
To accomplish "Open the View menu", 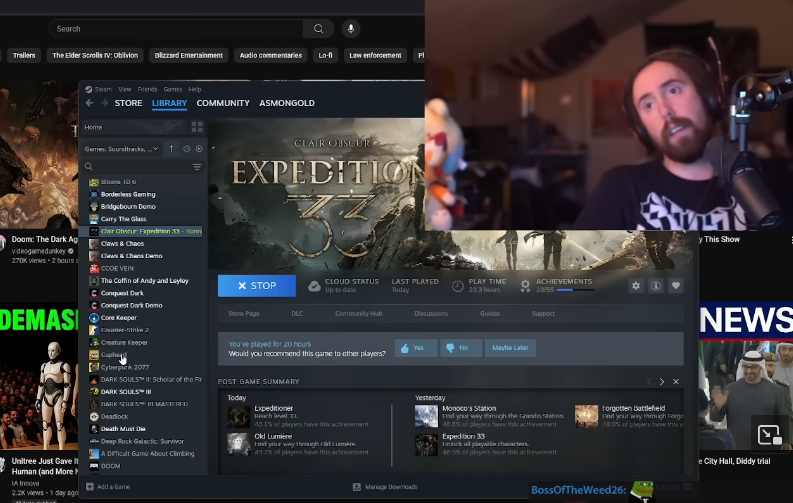I will 124,89.
